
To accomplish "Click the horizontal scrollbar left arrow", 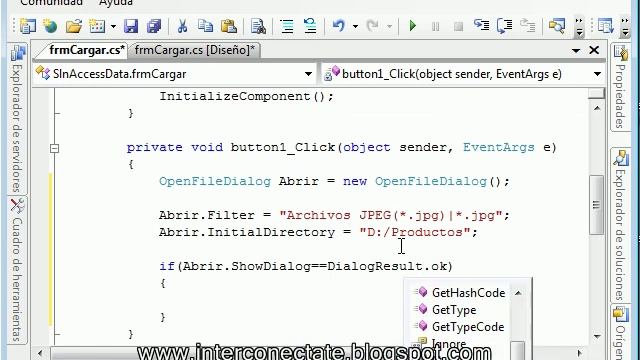I will 40,353.
